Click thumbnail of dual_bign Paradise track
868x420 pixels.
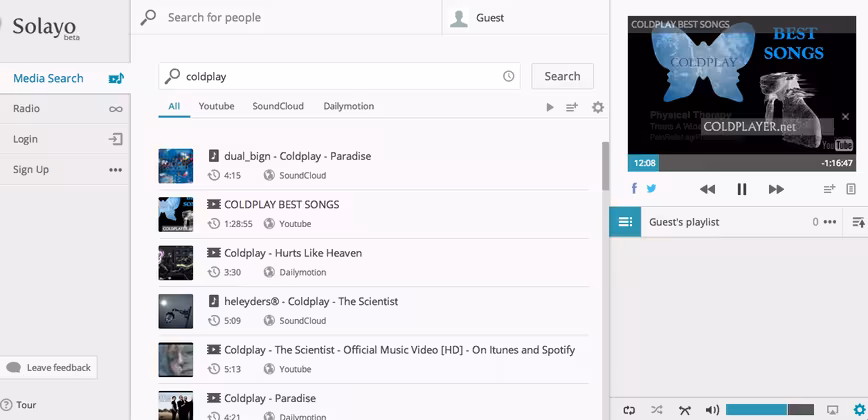point(175,166)
